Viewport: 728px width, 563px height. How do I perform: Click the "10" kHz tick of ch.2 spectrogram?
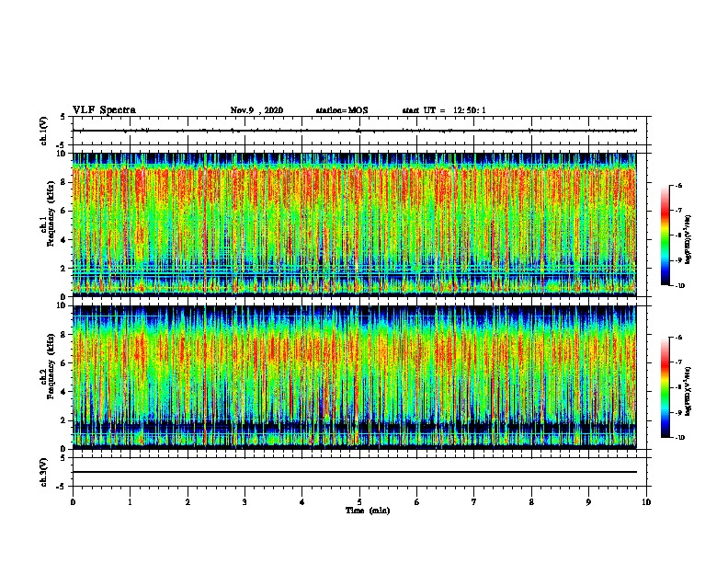coord(62,305)
